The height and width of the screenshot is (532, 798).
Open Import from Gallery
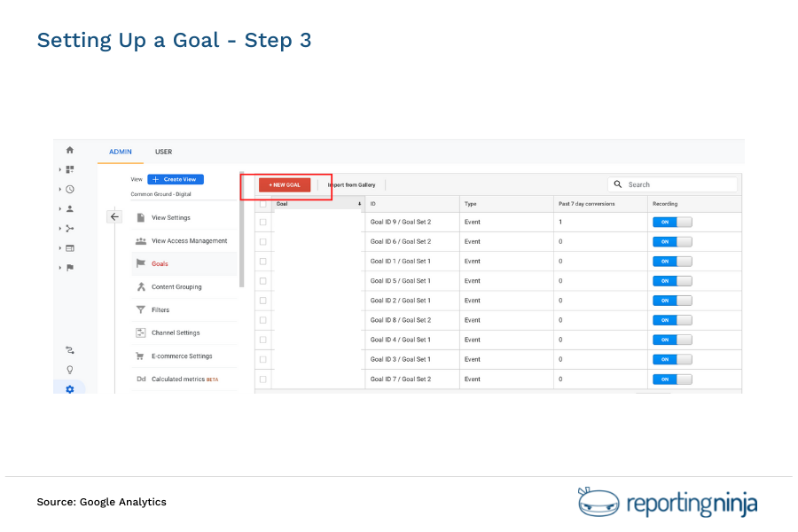pyautogui.click(x=350, y=184)
